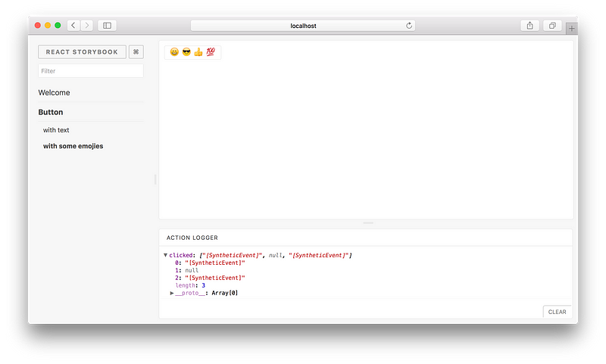Open the "with text" story
The height and width of the screenshot is (364, 606).
point(56,130)
